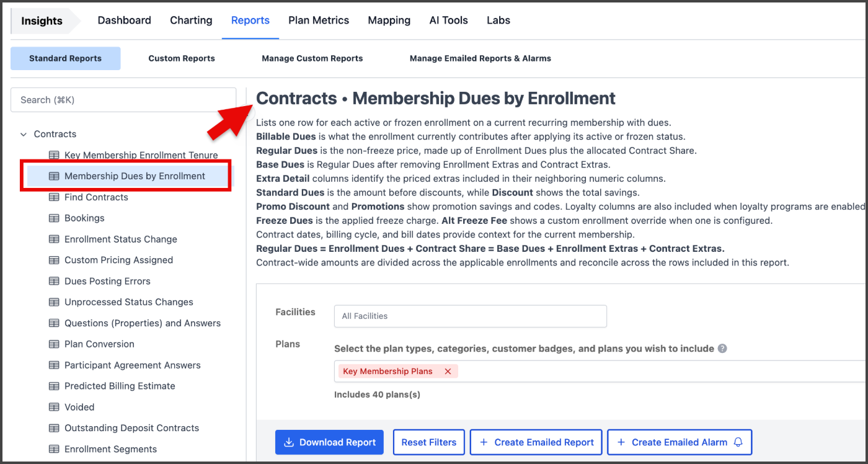Select Predicted Billing Estimate report
The image size is (868, 464).
[120, 386]
